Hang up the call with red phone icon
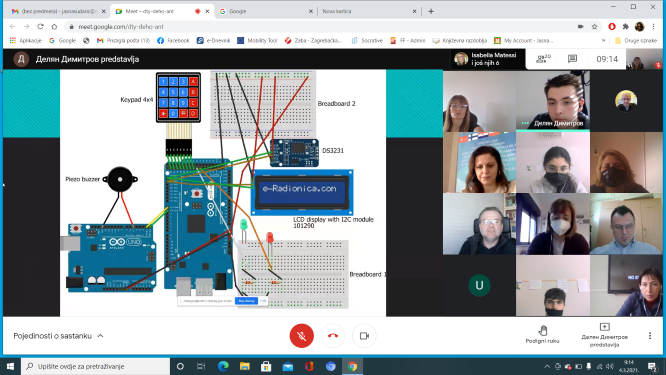This screenshot has height=375, width=666. pyautogui.click(x=333, y=336)
